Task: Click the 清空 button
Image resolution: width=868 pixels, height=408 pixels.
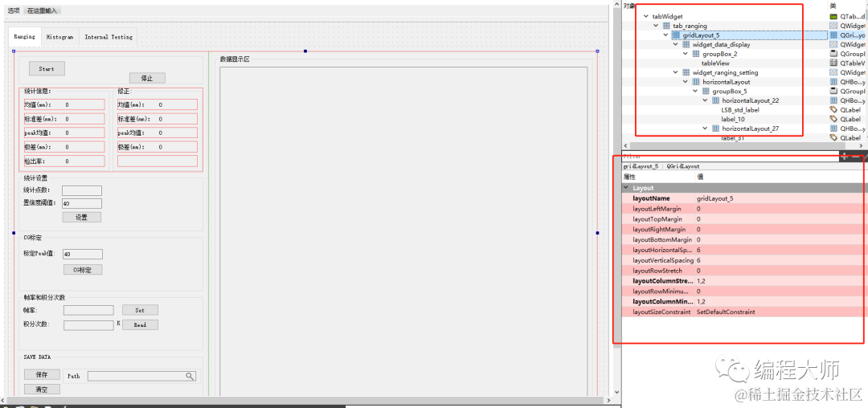Action: click(x=42, y=390)
